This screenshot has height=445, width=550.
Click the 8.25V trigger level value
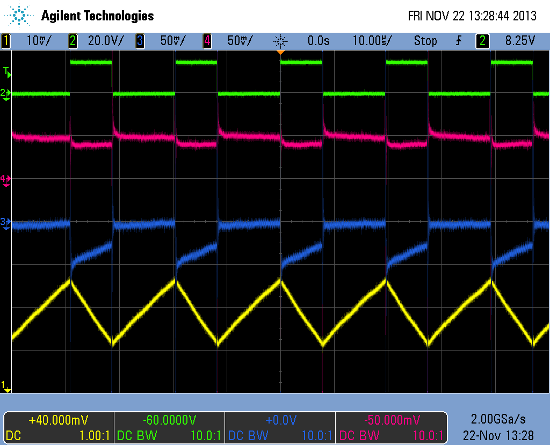[520, 41]
